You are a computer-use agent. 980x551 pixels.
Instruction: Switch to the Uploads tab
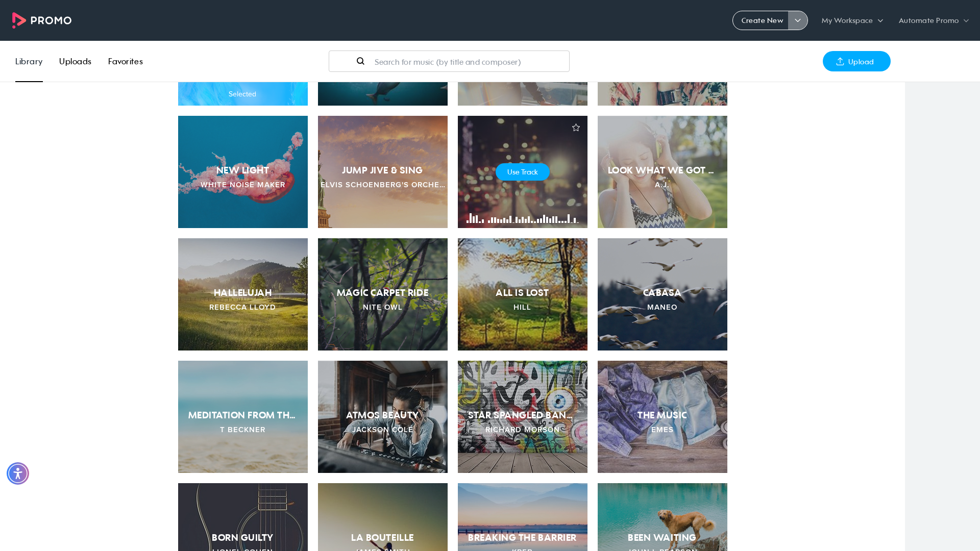point(75,61)
